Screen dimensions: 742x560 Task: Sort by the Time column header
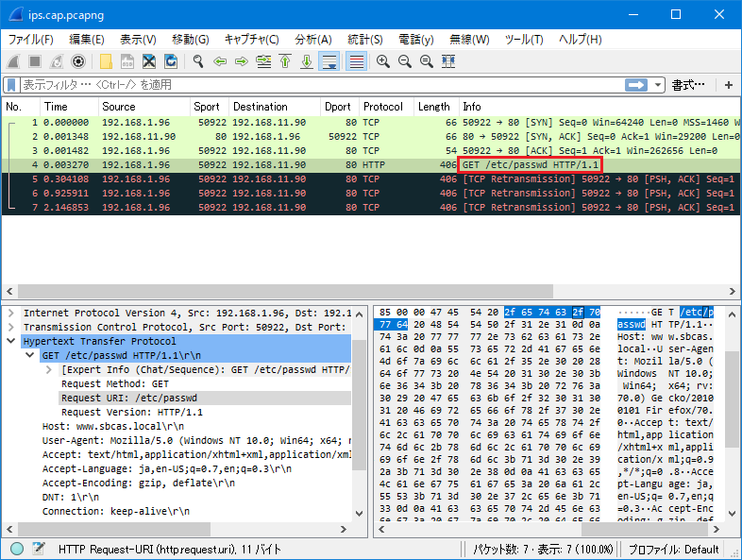(69, 107)
